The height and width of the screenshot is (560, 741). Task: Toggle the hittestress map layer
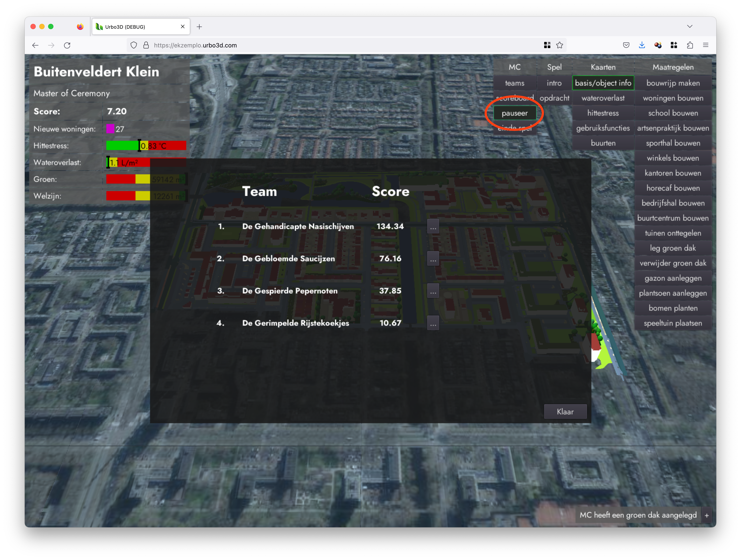pos(603,113)
